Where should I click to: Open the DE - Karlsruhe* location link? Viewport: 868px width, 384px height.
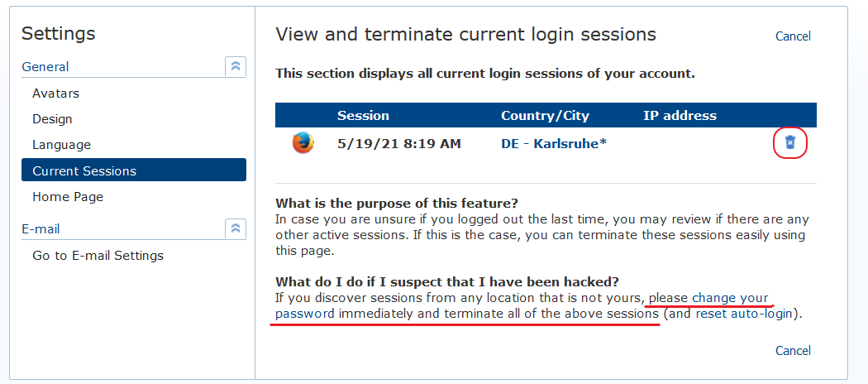coord(554,143)
